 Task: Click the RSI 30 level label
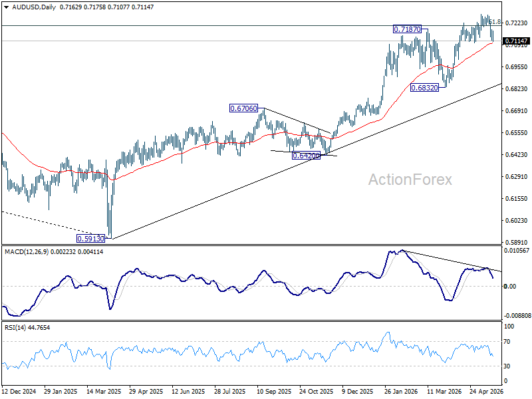[x=507, y=366]
